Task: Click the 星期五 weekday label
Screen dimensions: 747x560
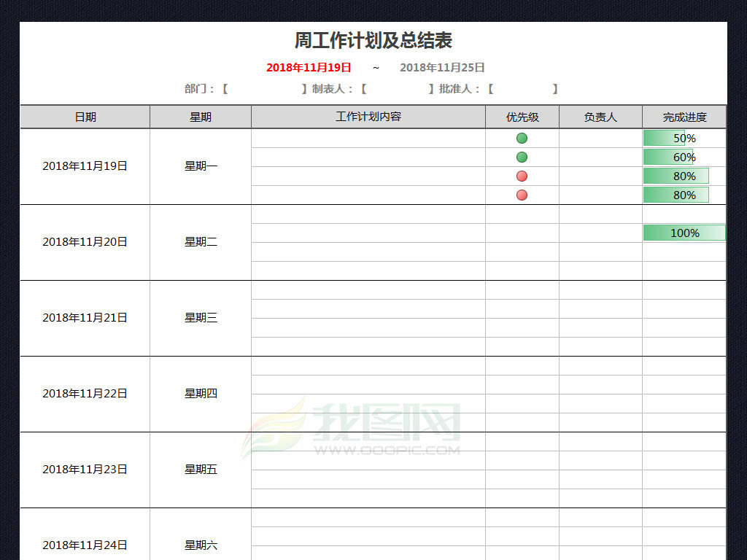Action: (200, 470)
